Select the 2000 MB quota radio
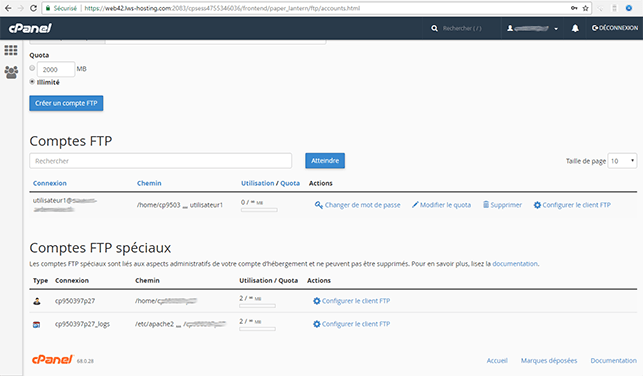643x376 pixels. 32,68
